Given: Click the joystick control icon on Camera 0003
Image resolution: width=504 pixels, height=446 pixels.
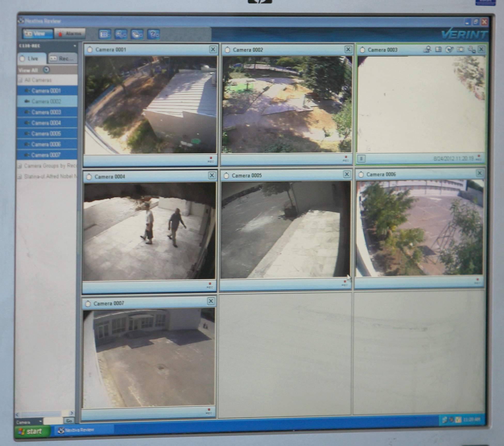Looking at the screenshot, I should 471,49.
